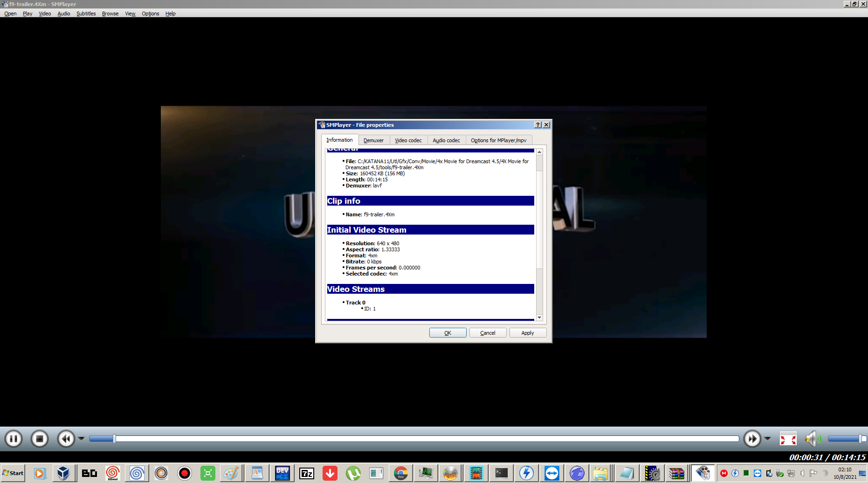Launch Chrome Beta from the taskbar
Viewport: 868px width, 483px height.
tap(400, 474)
